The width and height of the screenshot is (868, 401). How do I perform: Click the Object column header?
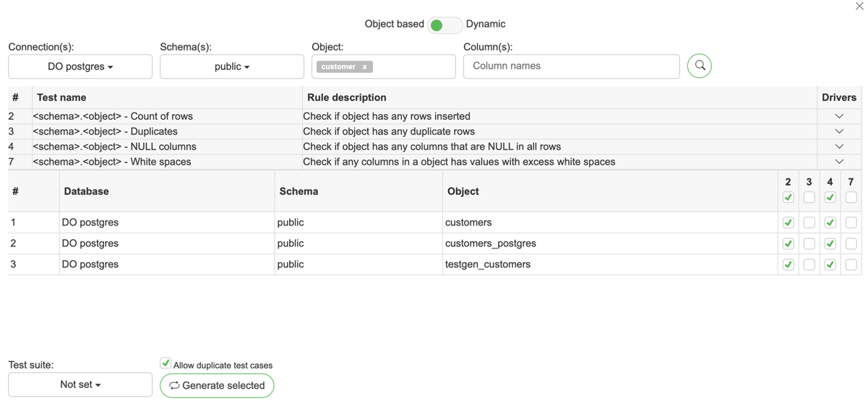[463, 191]
